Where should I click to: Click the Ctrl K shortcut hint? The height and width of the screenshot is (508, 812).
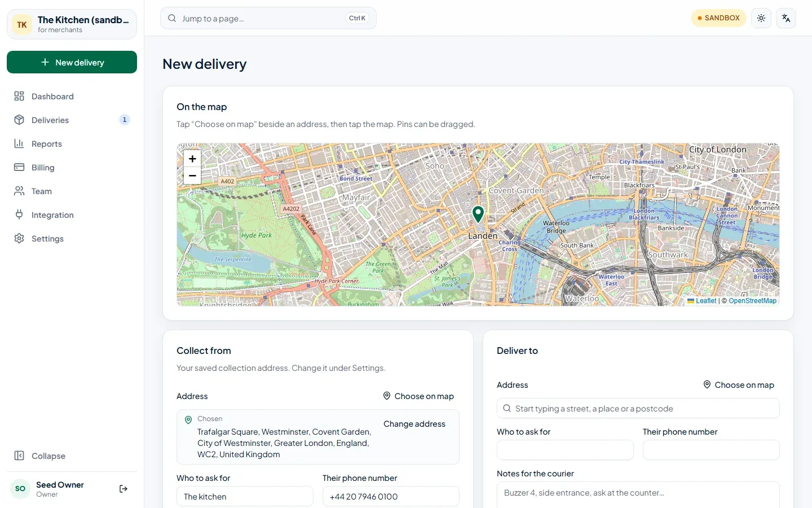click(x=357, y=18)
